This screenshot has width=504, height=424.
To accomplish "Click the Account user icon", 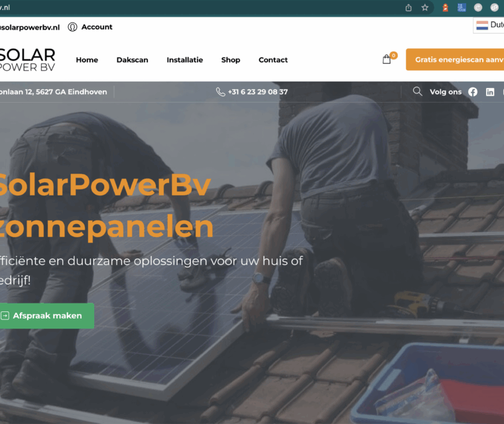I will click(72, 27).
